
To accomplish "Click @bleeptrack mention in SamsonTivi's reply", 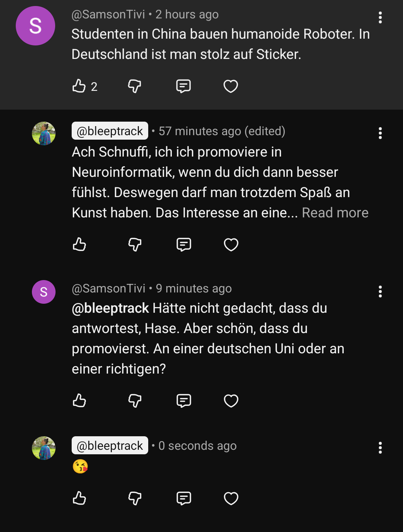I will pyautogui.click(x=110, y=308).
